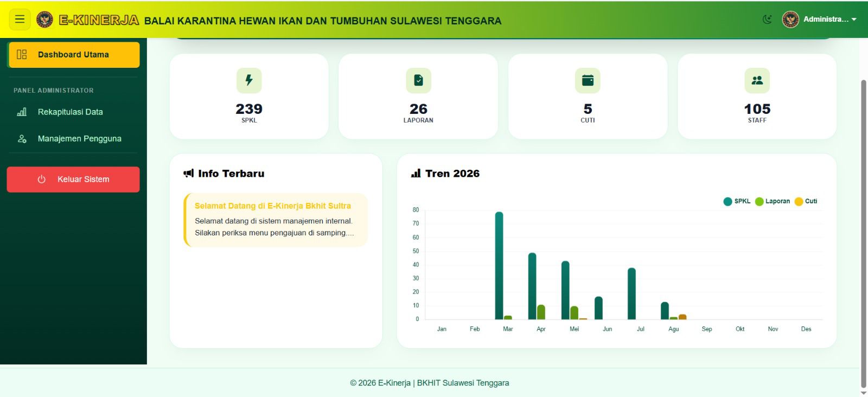Click the E-Kinerja garuda logo emblem
Viewport: 868px width, 397px height.
tap(44, 20)
